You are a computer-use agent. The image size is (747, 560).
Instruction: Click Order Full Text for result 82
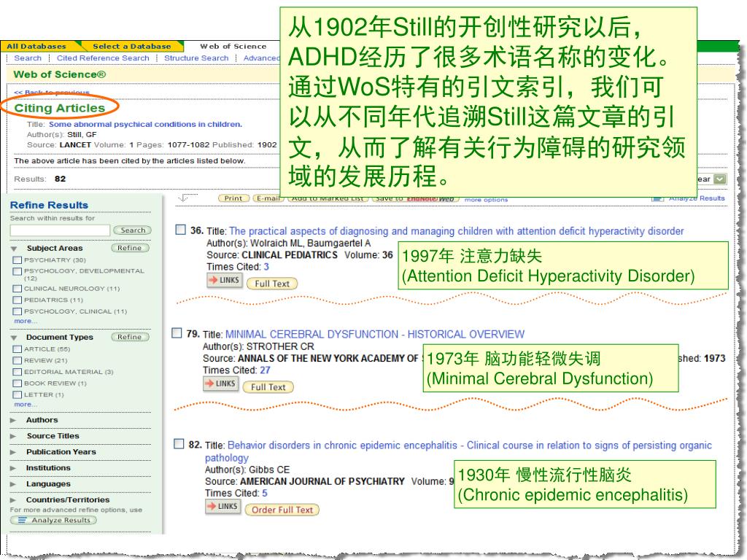282,510
